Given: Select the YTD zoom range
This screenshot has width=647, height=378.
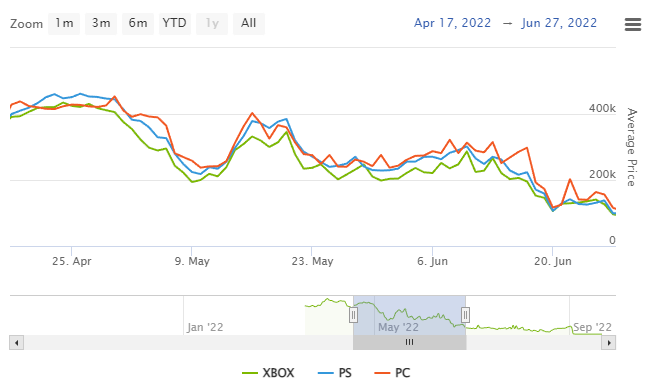Looking at the screenshot, I should [175, 24].
